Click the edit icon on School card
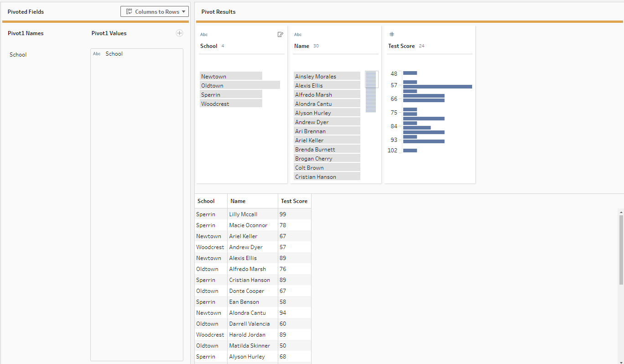 pos(280,35)
